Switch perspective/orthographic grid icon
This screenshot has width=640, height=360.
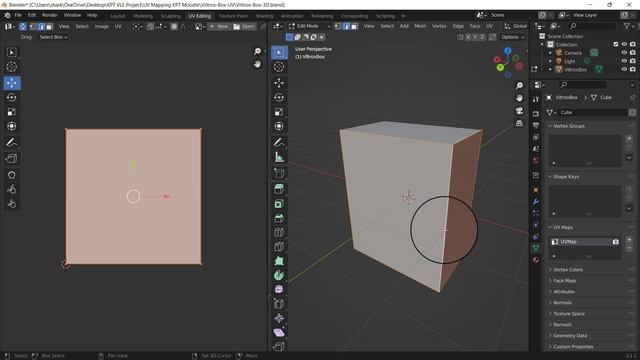[519, 123]
